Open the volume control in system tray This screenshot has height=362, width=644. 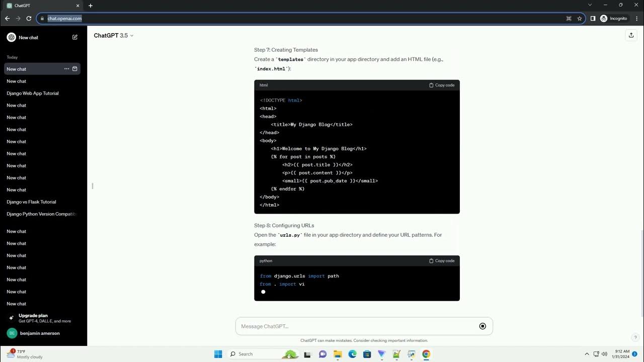click(x=604, y=354)
